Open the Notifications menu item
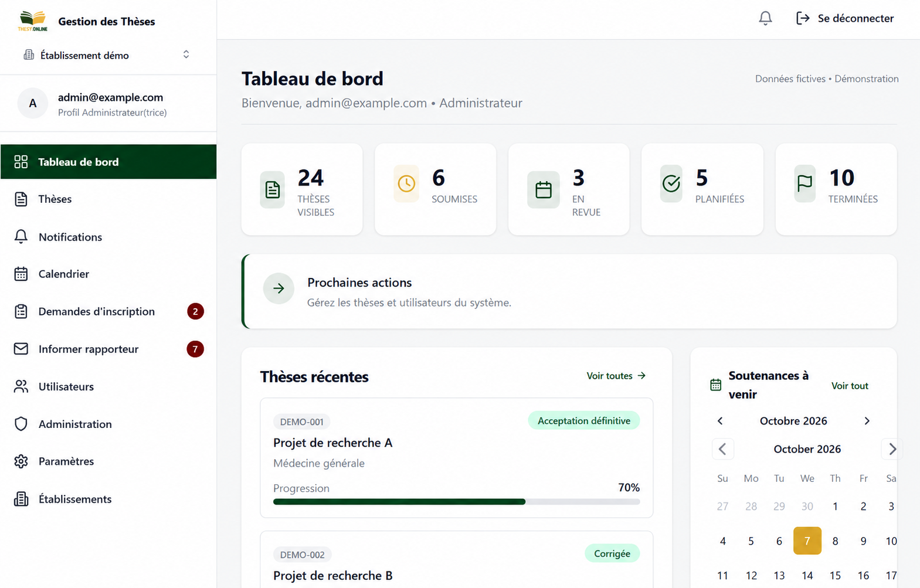 (x=108, y=236)
